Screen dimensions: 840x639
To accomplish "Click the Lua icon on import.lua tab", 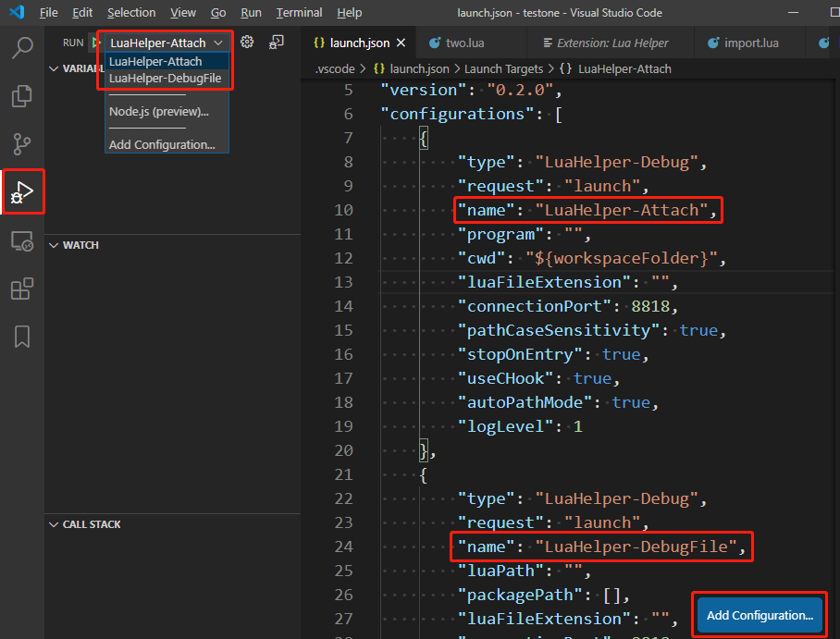I will [x=713, y=43].
